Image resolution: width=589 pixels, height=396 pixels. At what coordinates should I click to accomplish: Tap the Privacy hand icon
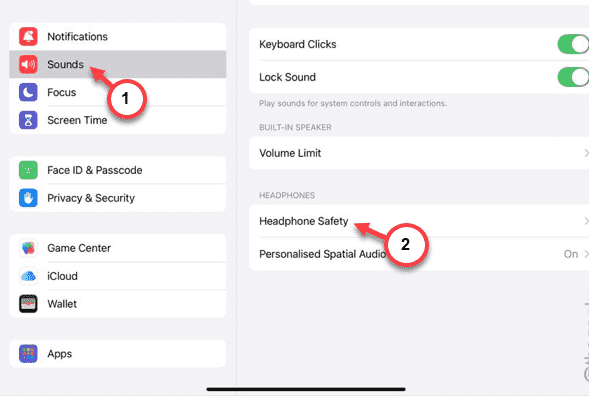coord(28,198)
